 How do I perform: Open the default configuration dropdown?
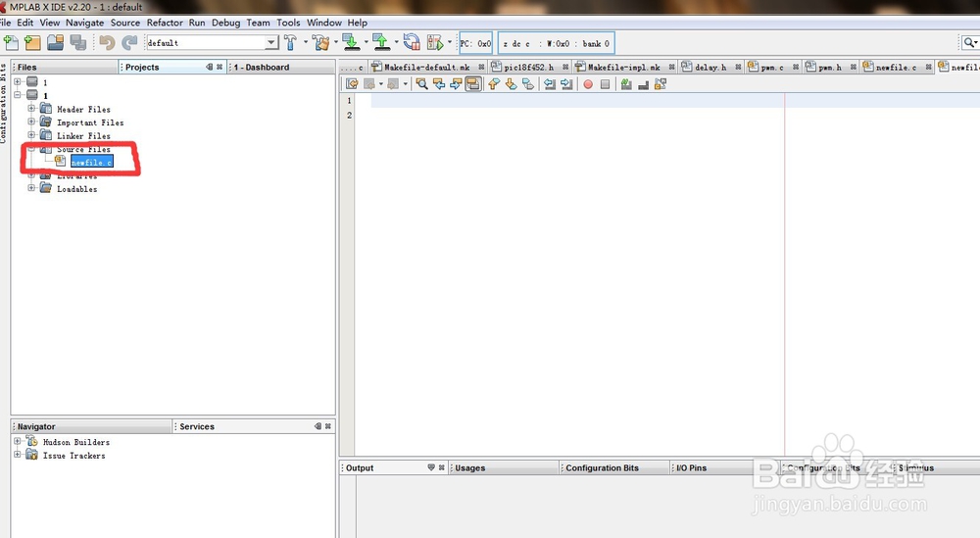click(270, 42)
